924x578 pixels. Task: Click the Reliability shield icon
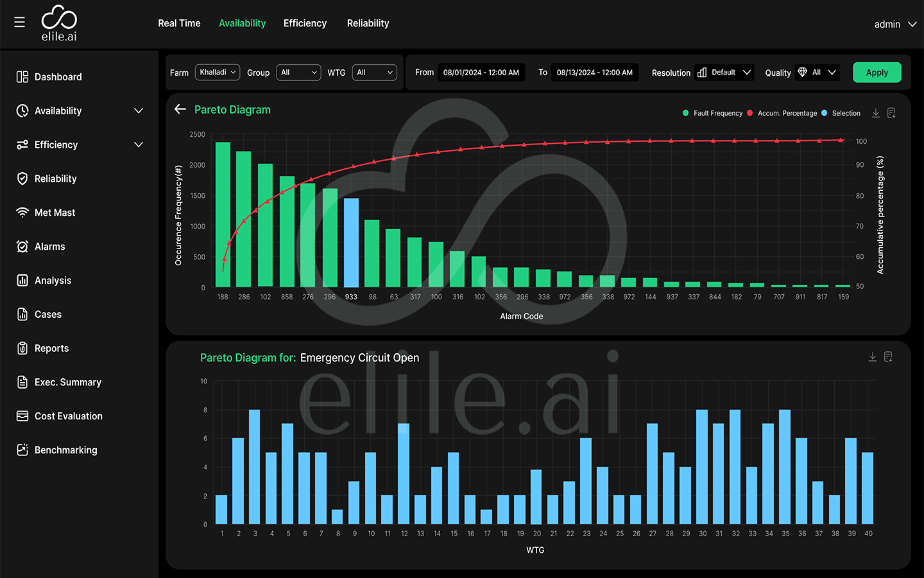pyautogui.click(x=22, y=179)
